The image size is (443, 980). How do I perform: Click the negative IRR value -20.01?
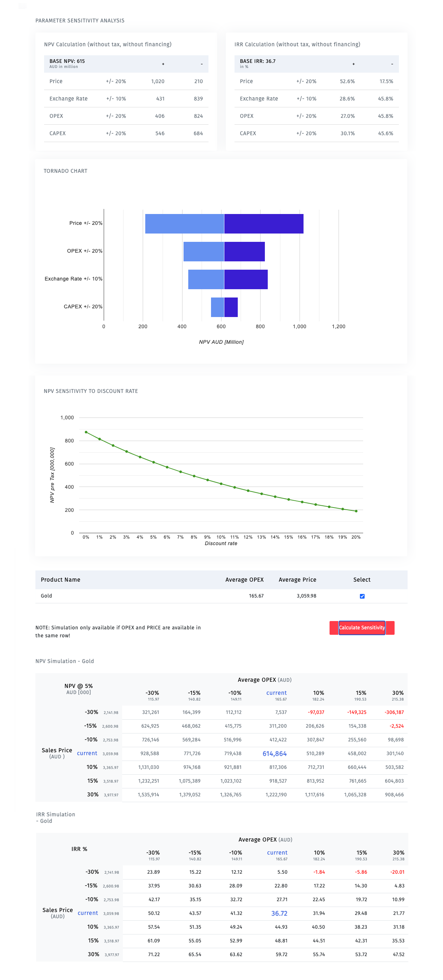397,872
